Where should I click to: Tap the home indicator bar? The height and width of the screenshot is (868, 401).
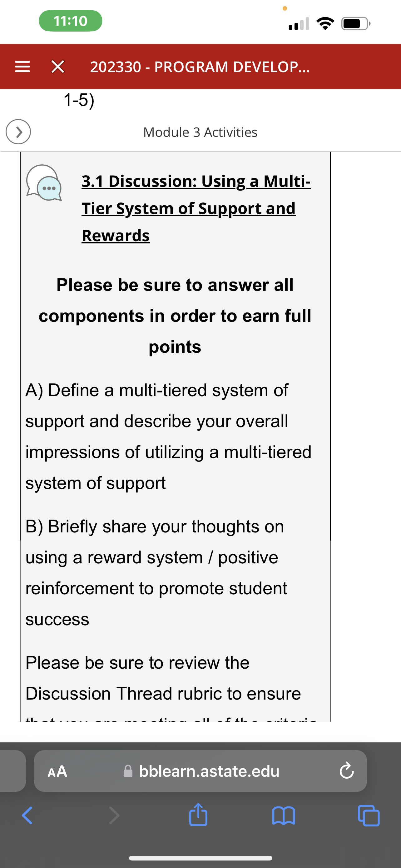pyautogui.click(x=200, y=858)
